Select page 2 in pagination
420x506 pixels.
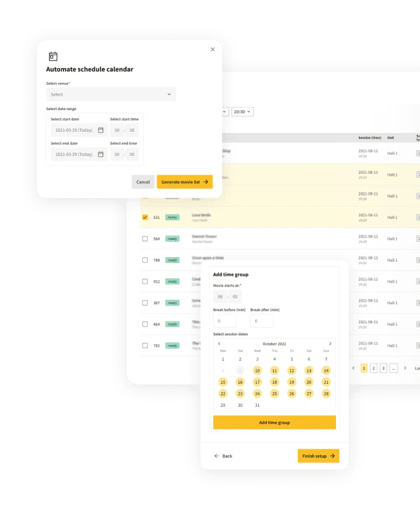(x=374, y=369)
